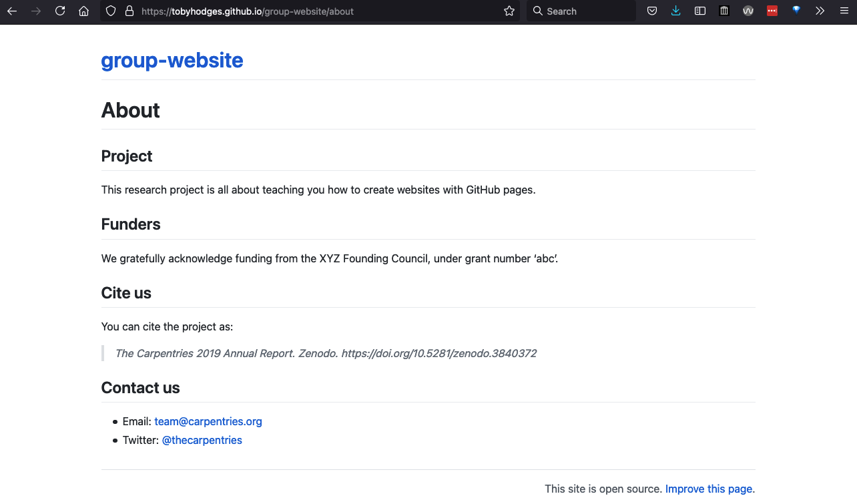Reload the current page
This screenshot has height=504, width=857.
point(60,11)
